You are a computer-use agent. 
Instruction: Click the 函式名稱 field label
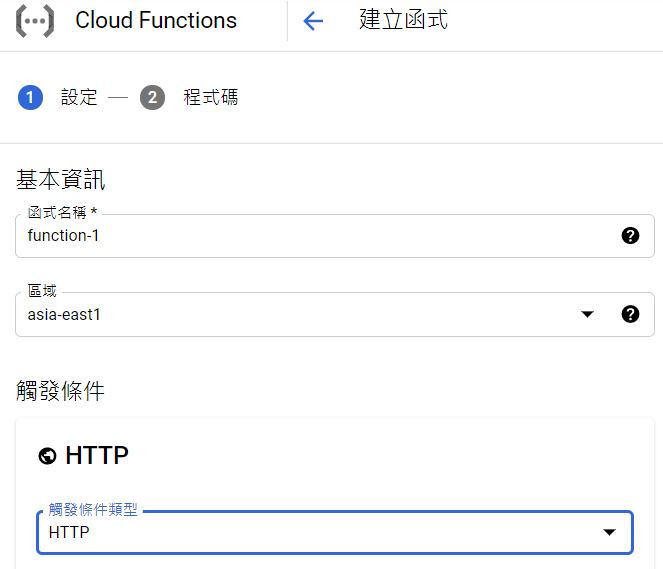(63, 212)
